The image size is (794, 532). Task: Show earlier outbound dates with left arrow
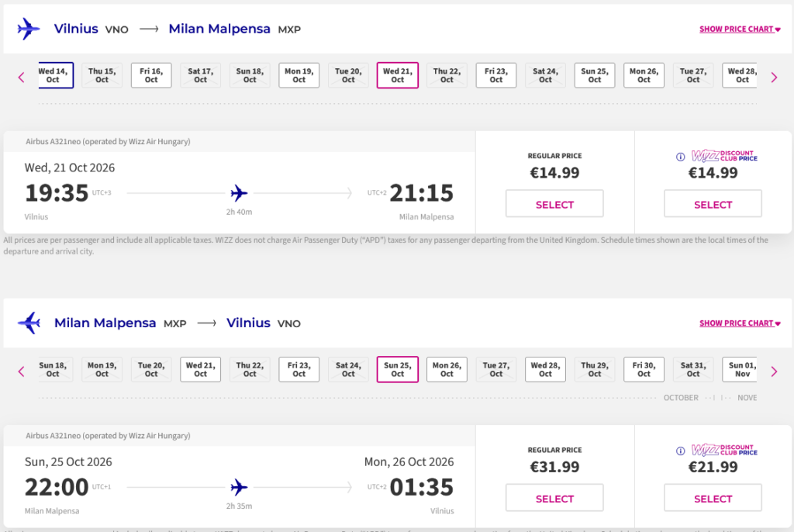(22, 77)
